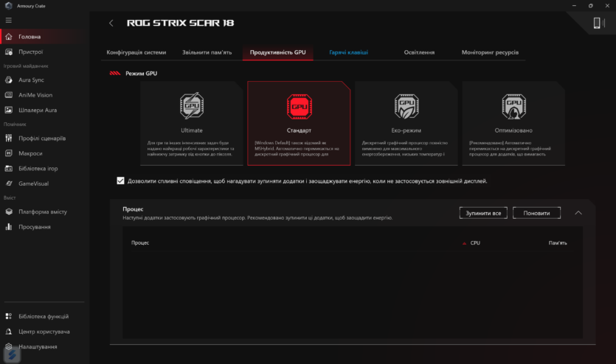Click the Пристрої devices icon
This screenshot has width=616, height=364.
pyautogui.click(x=9, y=52)
